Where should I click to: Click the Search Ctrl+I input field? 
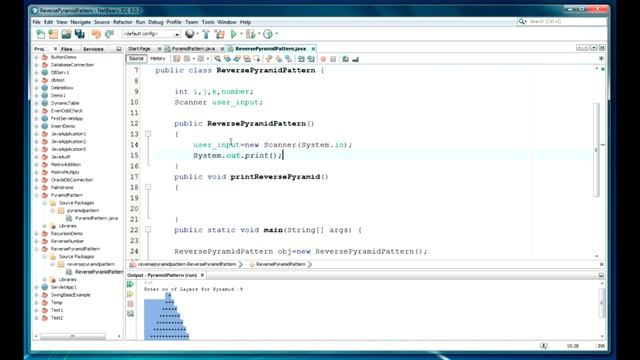click(567, 22)
